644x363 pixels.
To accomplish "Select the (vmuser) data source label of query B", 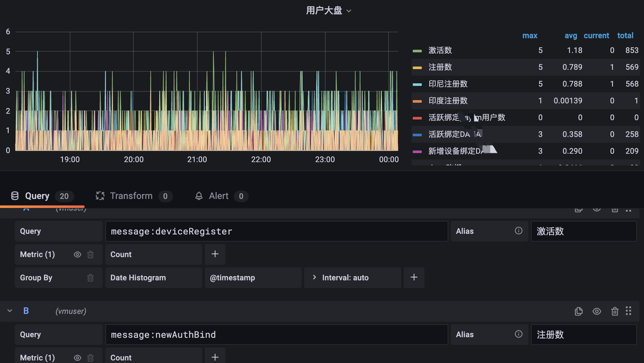I will pyautogui.click(x=71, y=311).
